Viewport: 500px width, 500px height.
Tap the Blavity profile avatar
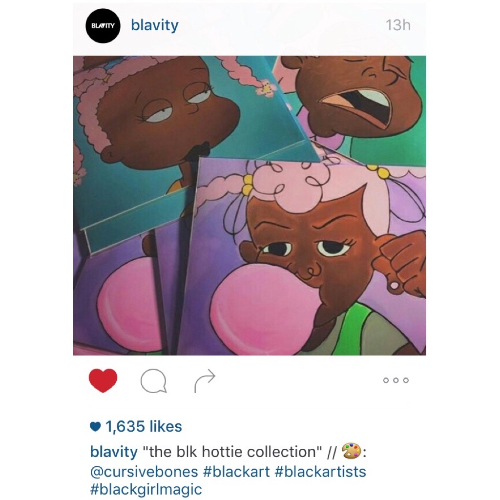(x=103, y=26)
